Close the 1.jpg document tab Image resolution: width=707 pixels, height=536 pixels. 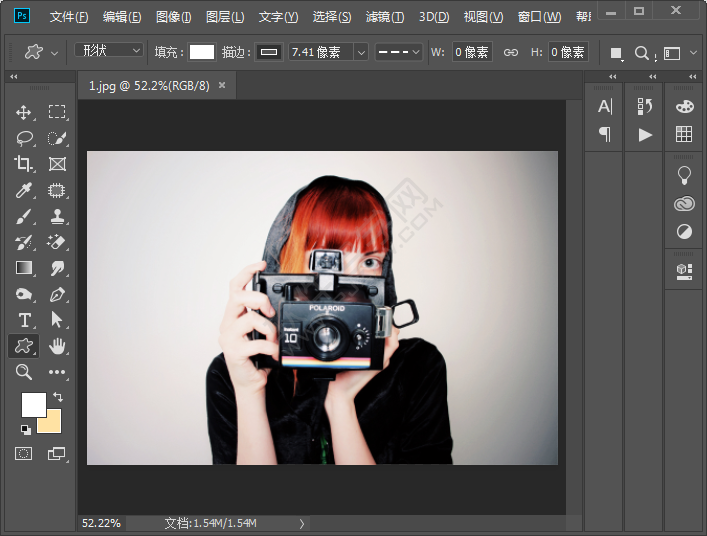222,86
